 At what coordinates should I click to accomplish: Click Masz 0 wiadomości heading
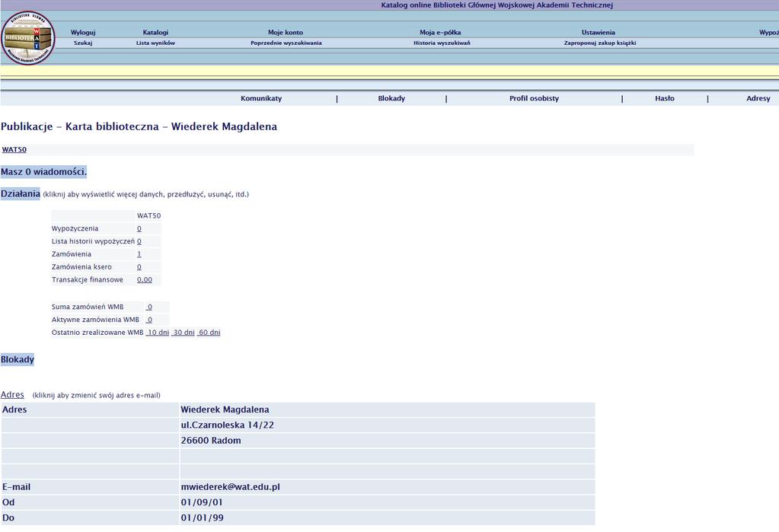point(43,172)
